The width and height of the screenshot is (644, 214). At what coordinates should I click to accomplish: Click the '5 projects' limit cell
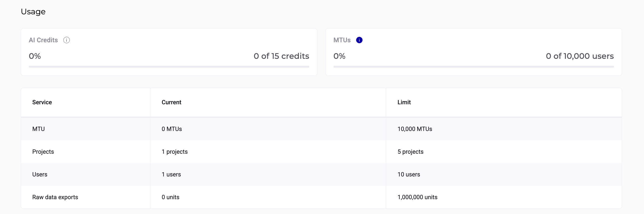[x=410, y=152]
